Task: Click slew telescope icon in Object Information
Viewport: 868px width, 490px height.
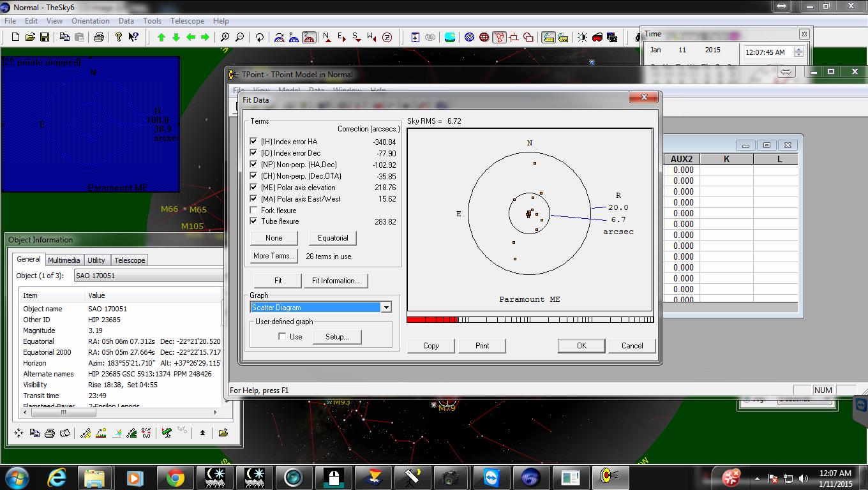Action: click(167, 433)
